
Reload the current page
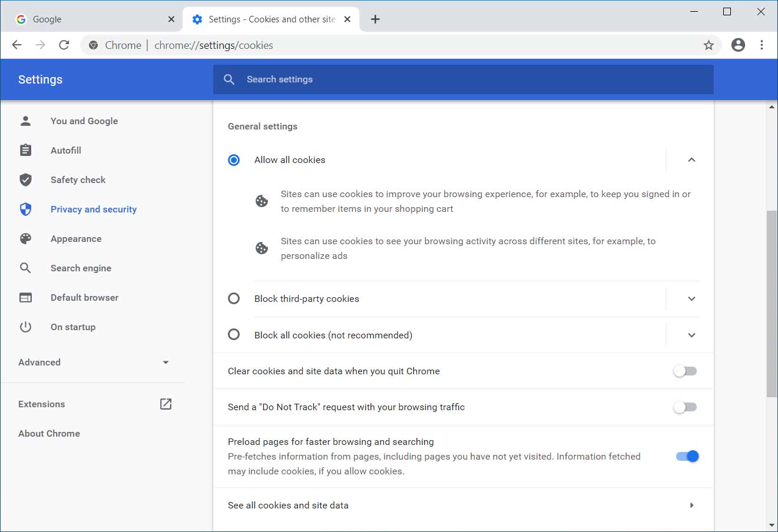[x=64, y=45]
